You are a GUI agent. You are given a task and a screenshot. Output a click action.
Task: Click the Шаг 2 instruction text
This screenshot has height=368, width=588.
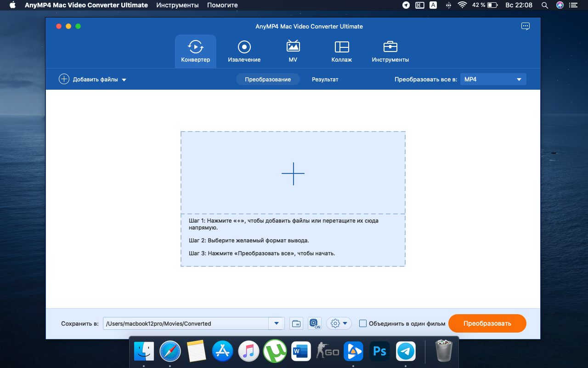tap(249, 240)
